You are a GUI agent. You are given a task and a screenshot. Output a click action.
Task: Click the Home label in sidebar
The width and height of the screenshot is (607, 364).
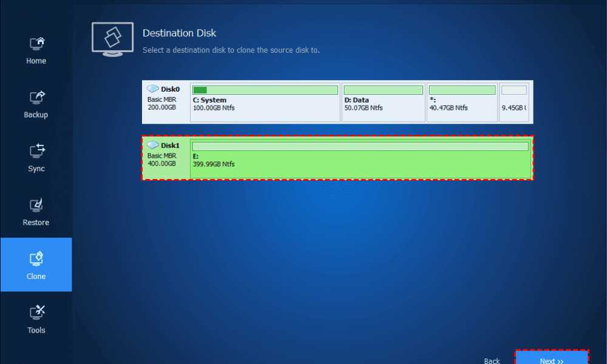pyautogui.click(x=36, y=61)
